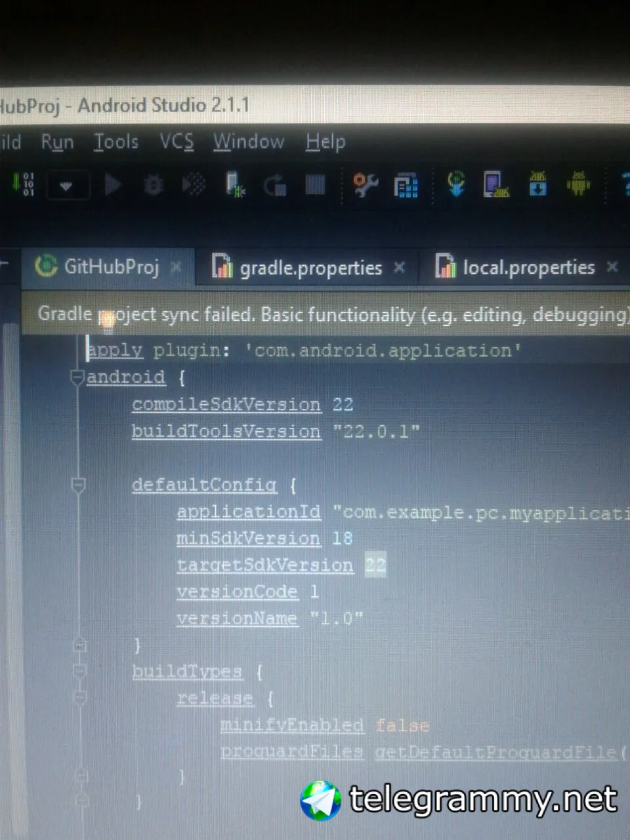630x840 pixels.
Task: Open the Window menu
Action: [249, 142]
